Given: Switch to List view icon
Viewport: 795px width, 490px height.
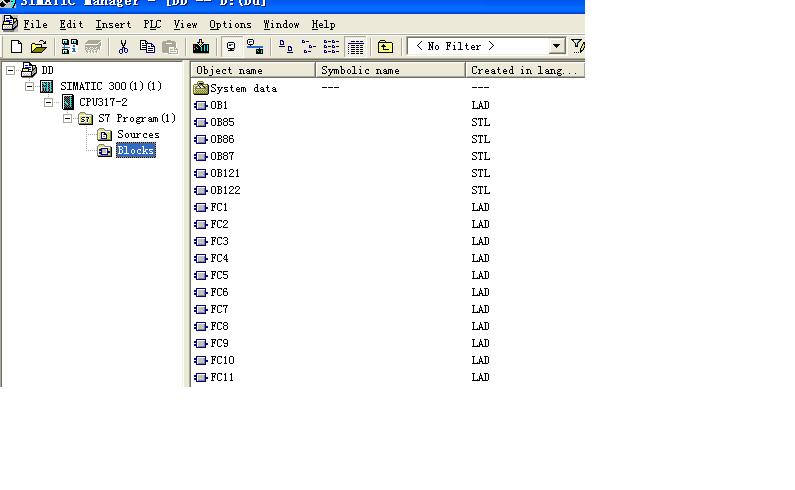Looking at the screenshot, I should (x=331, y=47).
